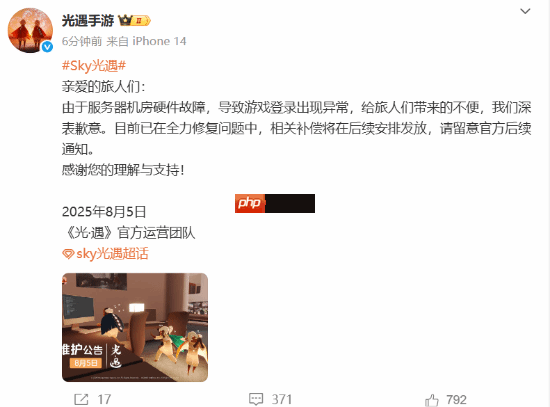Click the diamond super-topic icon
550x407 pixels.
[x=68, y=254]
